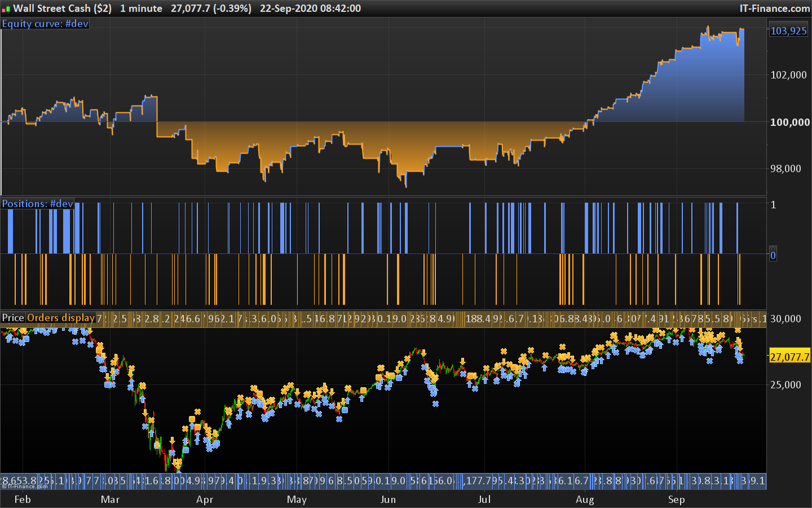Click the highlighted 27,077.7 current price tag

pos(789,357)
